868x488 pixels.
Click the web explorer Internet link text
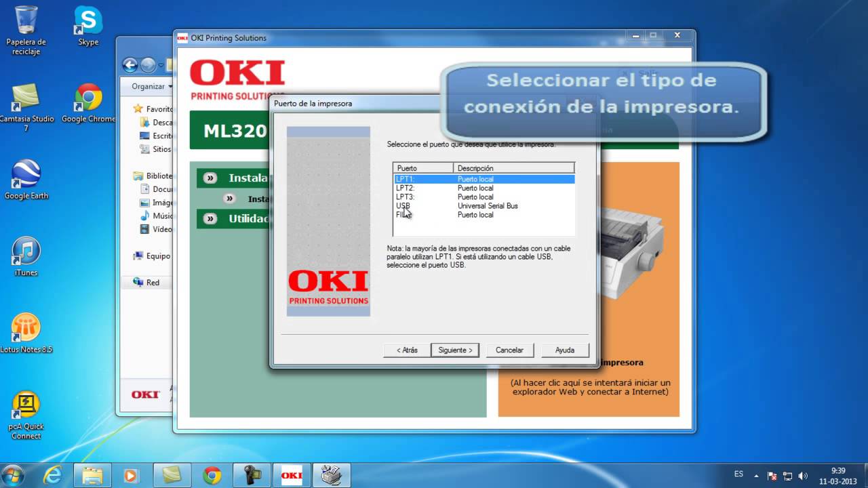[x=590, y=387]
